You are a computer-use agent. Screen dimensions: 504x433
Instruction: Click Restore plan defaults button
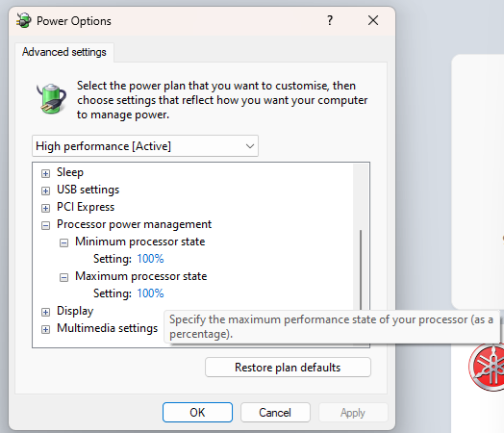288,368
